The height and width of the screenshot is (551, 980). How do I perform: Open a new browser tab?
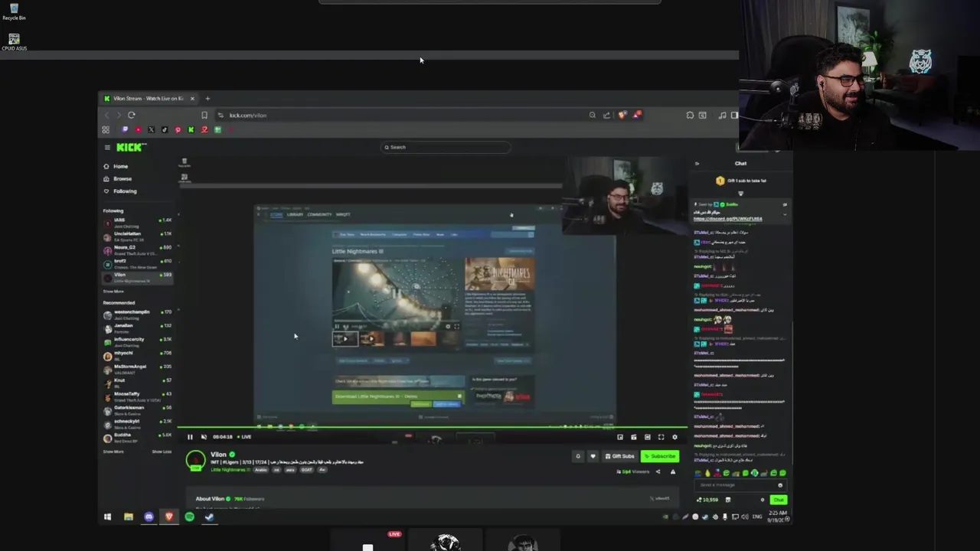(x=207, y=99)
